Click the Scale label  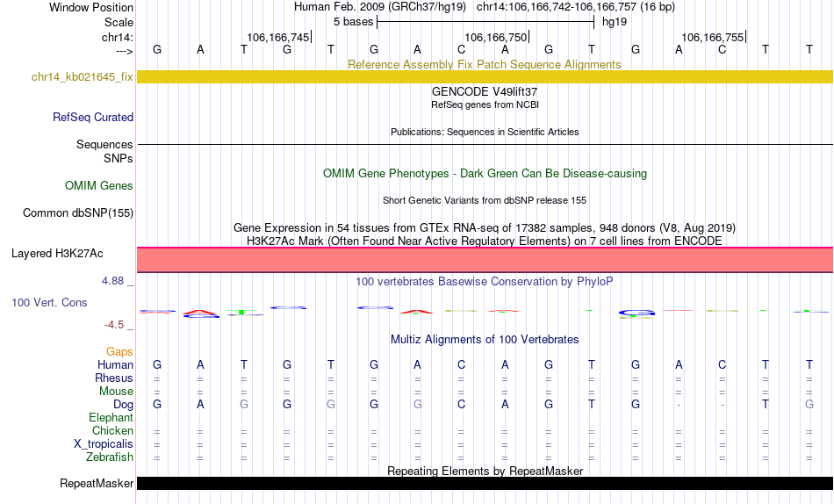tap(119, 22)
